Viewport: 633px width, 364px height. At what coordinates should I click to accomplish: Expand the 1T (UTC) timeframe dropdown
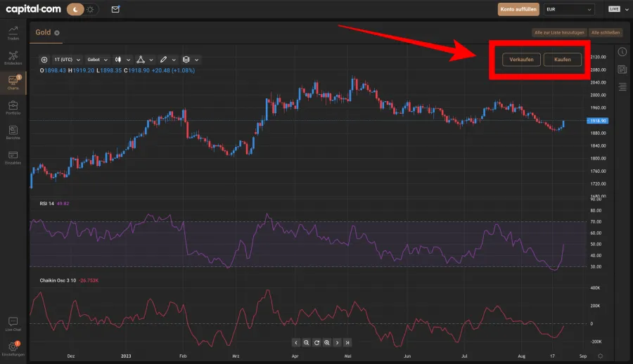pos(68,60)
